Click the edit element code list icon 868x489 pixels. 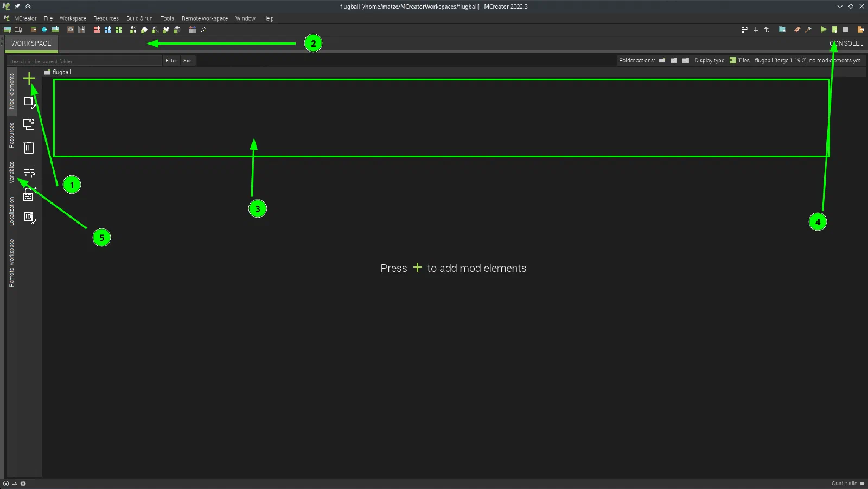click(29, 172)
